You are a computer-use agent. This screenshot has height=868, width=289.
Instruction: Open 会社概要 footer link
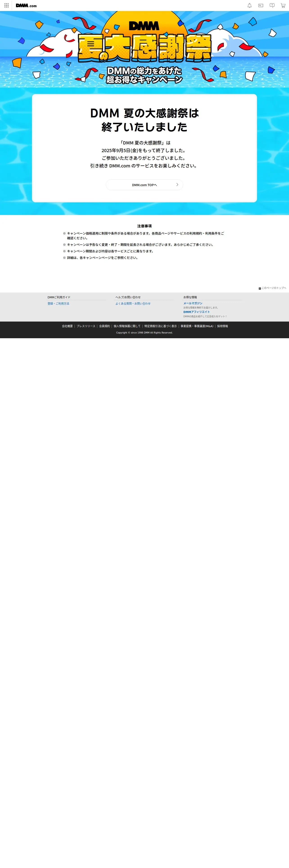pos(67,326)
